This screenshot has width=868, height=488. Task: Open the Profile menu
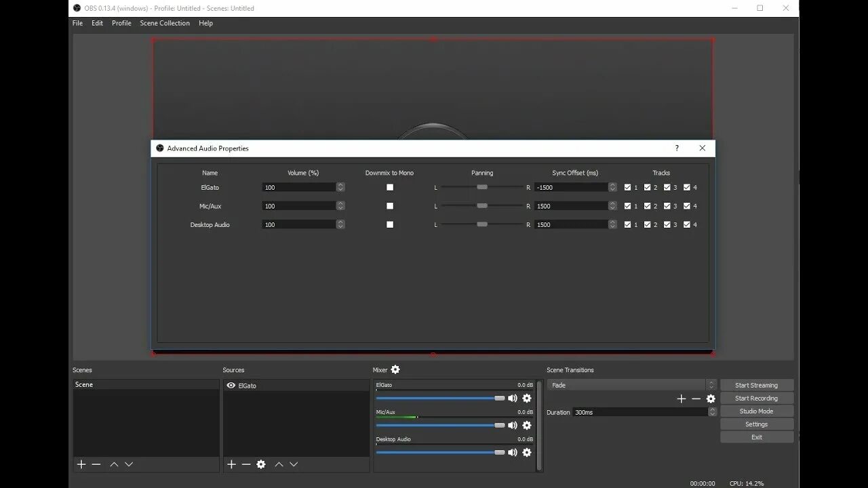tap(121, 23)
